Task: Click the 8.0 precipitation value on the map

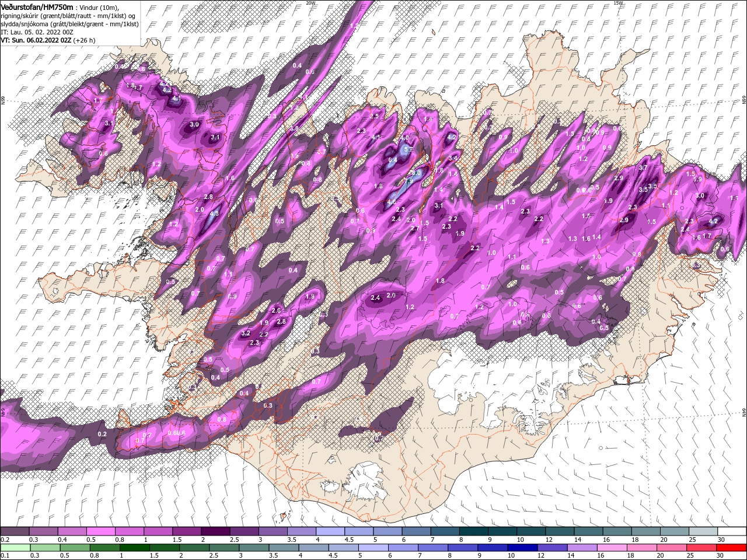Action: (416, 173)
